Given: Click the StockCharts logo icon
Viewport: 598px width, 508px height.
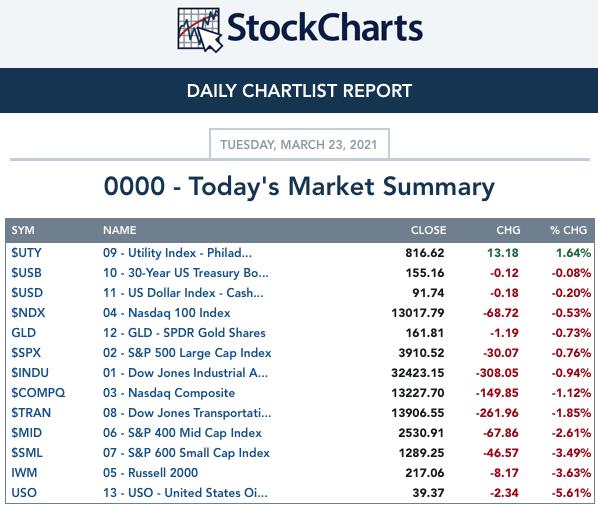Looking at the screenshot, I should point(199,30).
